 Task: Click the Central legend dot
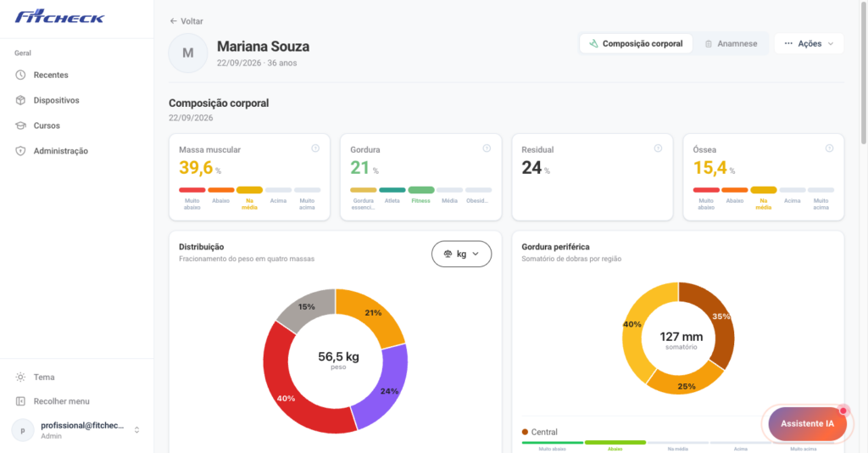(525, 432)
